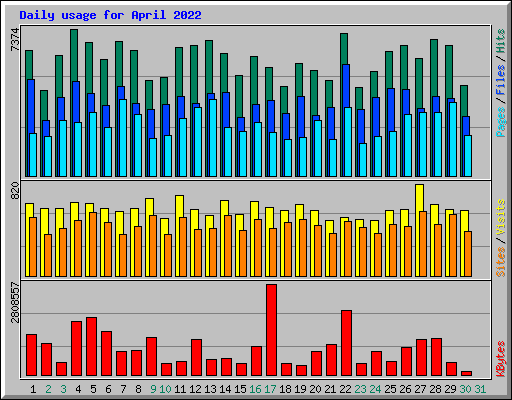Click day 5 on the x-axis
This screenshot has height=400, width=512.
tap(93, 389)
